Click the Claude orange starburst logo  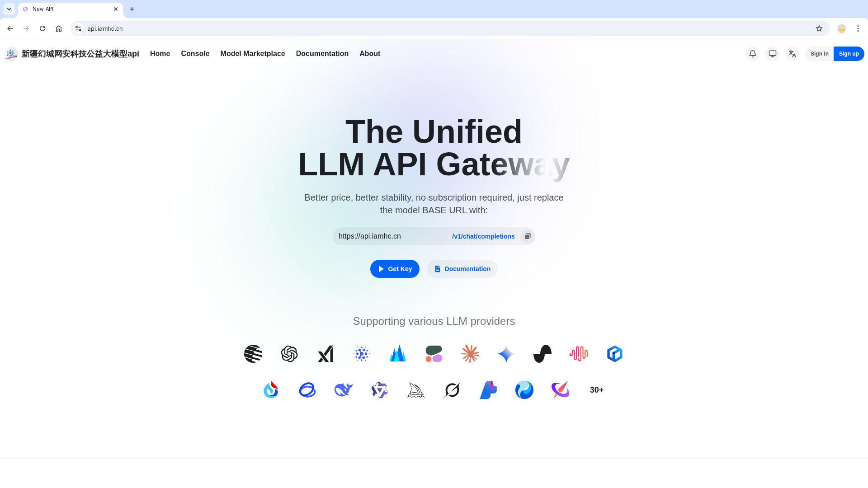470,354
